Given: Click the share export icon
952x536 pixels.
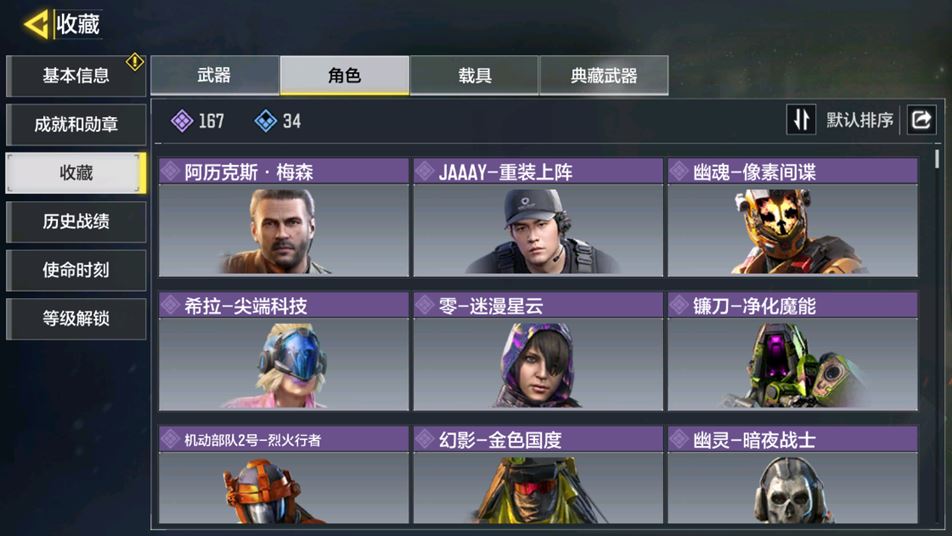Looking at the screenshot, I should [x=922, y=120].
